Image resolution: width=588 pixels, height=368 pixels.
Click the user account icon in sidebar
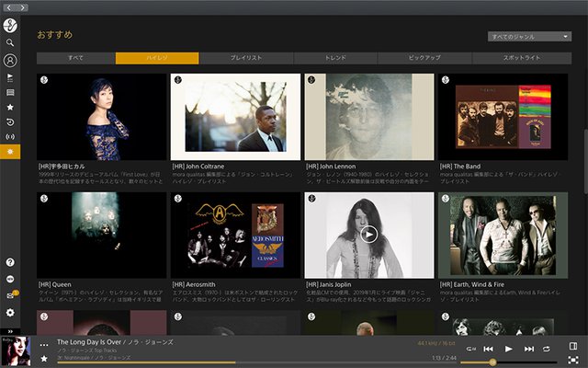click(10, 61)
